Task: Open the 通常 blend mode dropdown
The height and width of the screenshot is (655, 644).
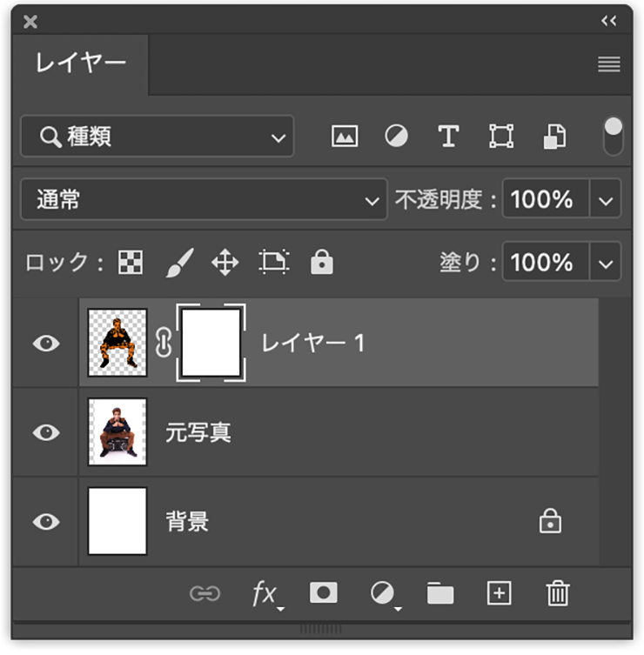Action: pyautogui.click(x=204, y=200)
